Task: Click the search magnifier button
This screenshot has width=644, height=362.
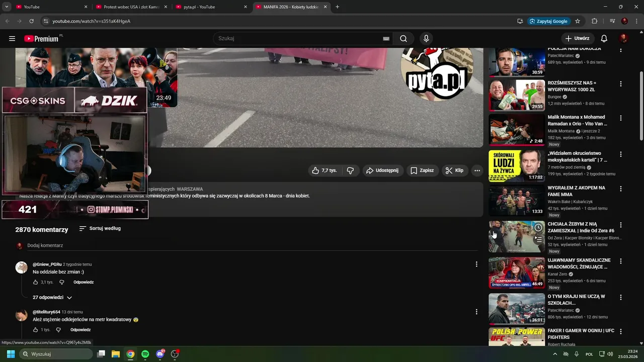Action: coord(404,39)
